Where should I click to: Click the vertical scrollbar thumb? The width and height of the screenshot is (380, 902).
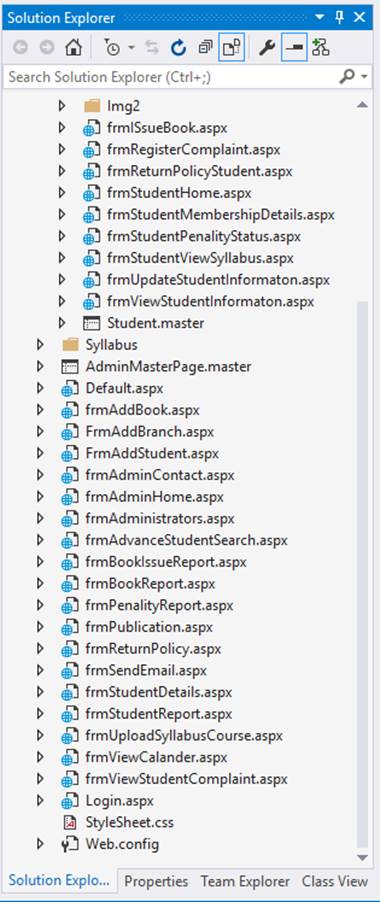362,574
